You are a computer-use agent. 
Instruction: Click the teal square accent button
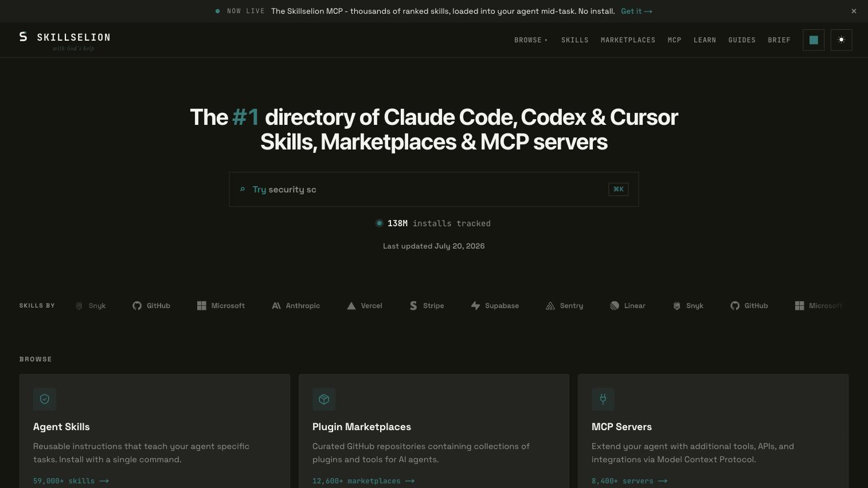814,40
